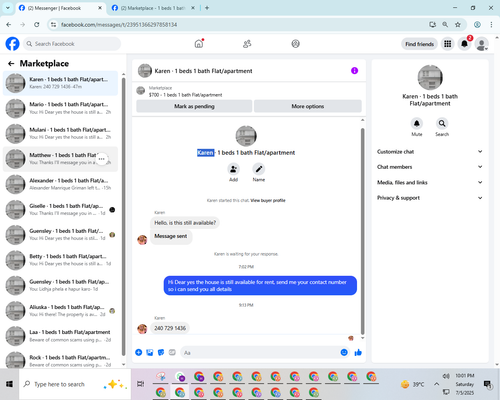Click the listing thumbnail in right panel
This screenshot has width=500, height=400.
coord(430,77)
